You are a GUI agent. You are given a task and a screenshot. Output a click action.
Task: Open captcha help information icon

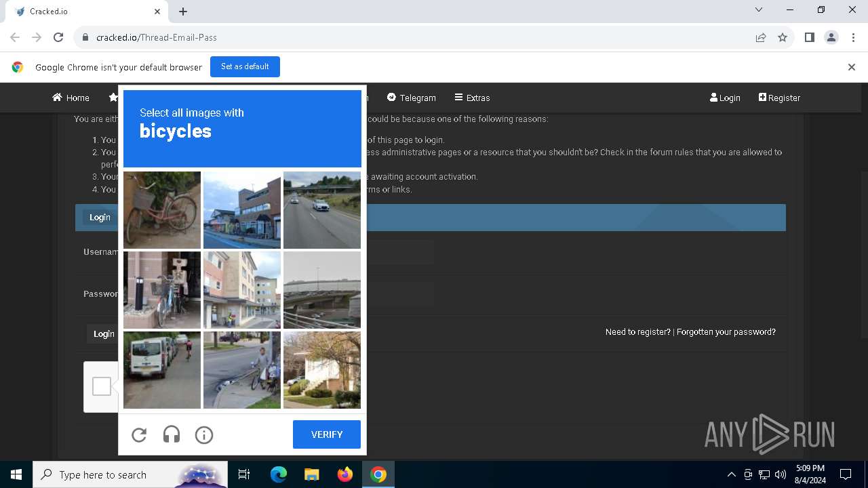pos(204,434)
